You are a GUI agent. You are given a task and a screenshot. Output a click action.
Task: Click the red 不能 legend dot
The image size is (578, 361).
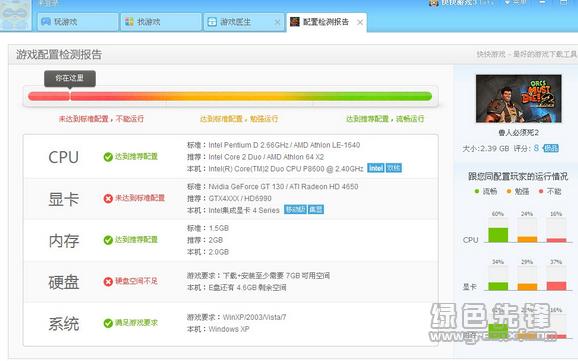[541, 191]
